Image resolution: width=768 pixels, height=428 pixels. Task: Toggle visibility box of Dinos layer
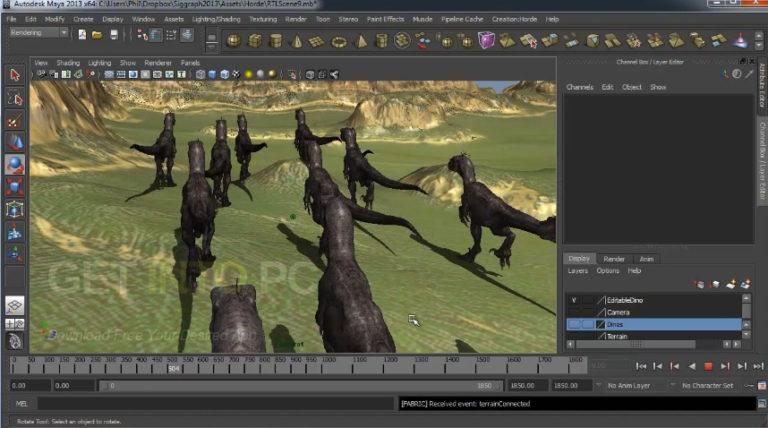(574, 324)
